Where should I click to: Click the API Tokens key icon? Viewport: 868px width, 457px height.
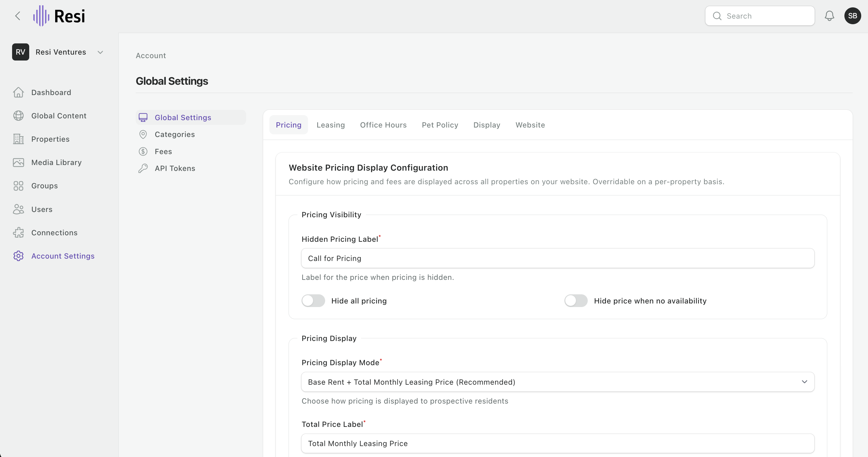(x=143, y=168)
